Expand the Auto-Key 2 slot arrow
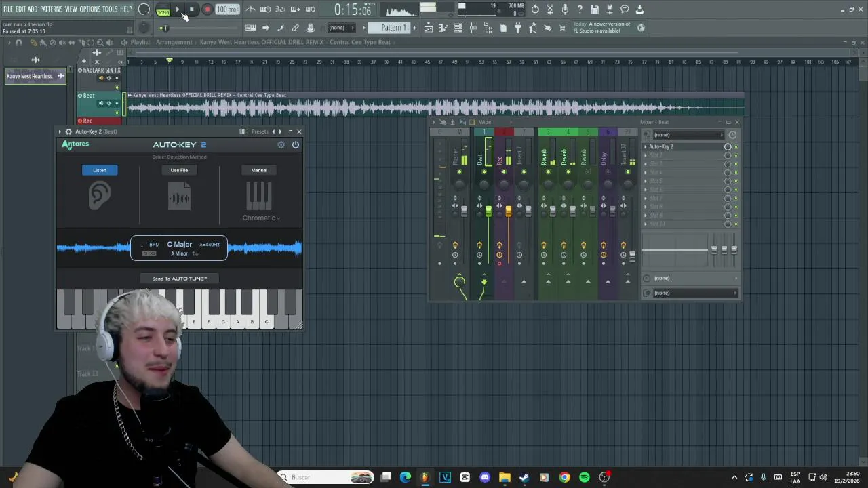Viewport: 868px width, 488px height. coord(646,147)
